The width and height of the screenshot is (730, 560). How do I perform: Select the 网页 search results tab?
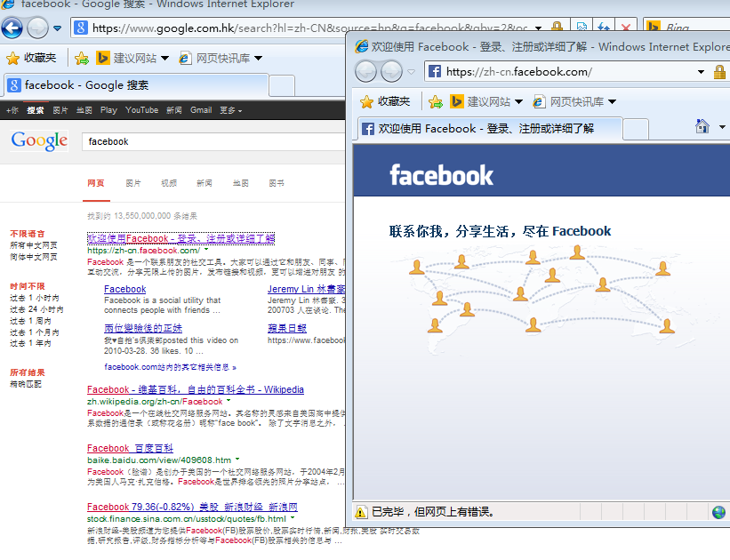(96, 183)
